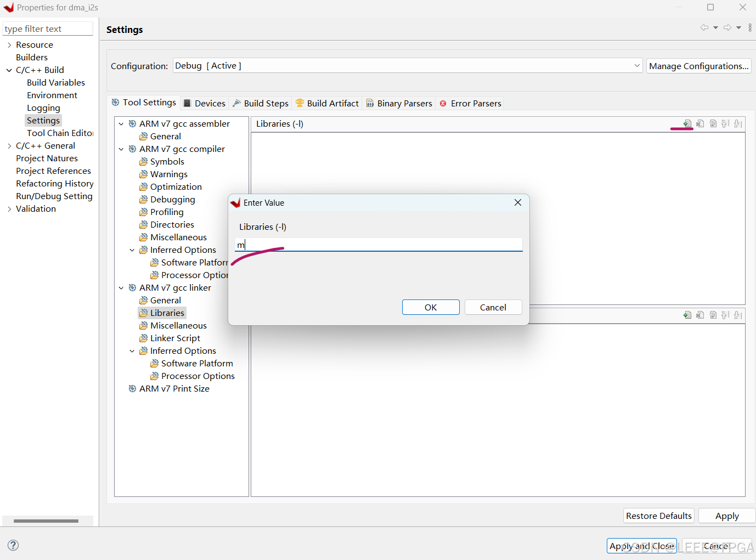The width and height of the screenshot is (756, 560).
Task: Click the Apply button
Action: pos(727,516)
